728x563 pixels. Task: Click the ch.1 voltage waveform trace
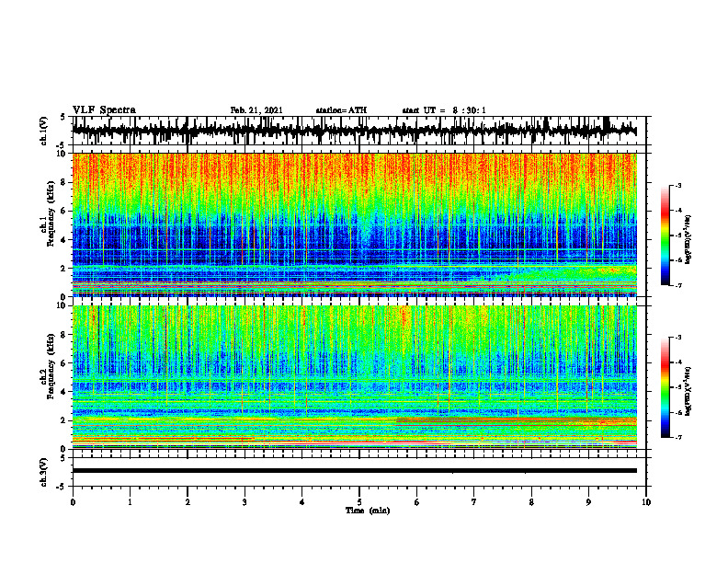coord(354,131)
